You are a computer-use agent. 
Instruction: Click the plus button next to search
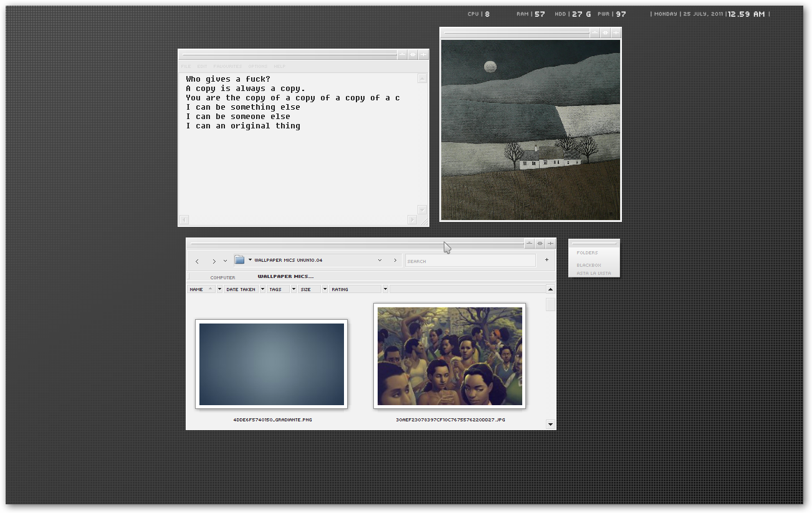click(547, 260)
